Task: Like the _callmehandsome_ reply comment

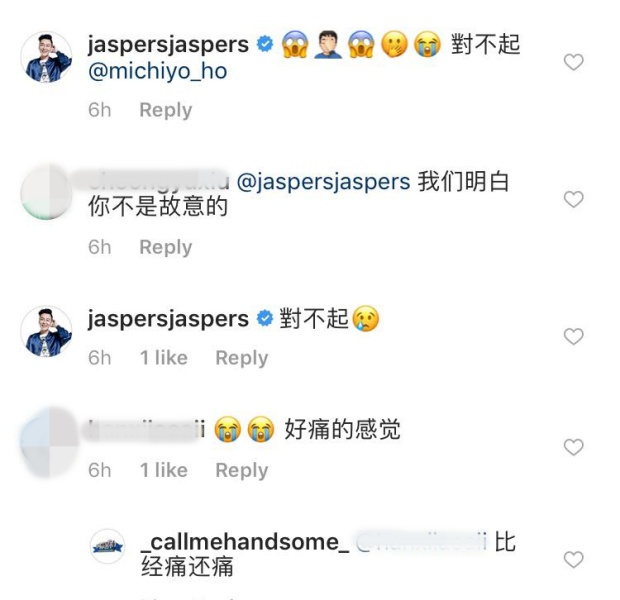Action: [573, 560]
